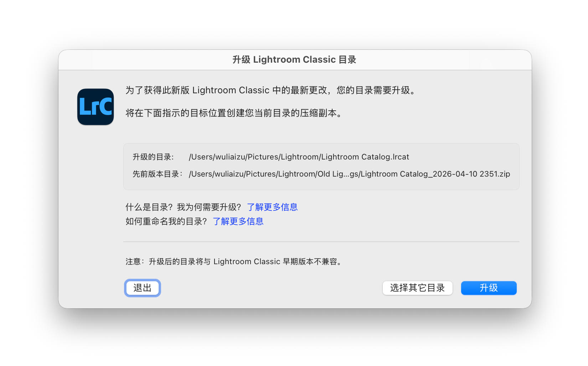Viewport: 588px width, 366px height.
Task: Click the question 什么是目录？我为何需要升级？
Action: coord(184,207)
